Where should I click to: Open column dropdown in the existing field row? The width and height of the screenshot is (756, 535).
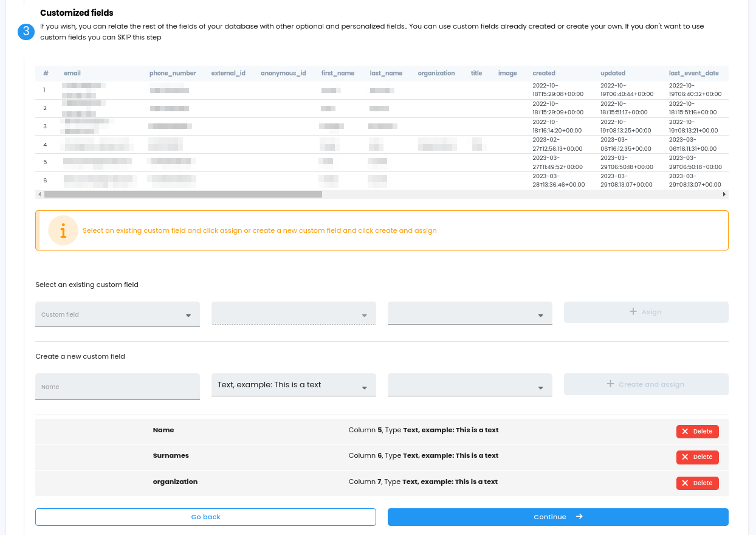(470, 313)
